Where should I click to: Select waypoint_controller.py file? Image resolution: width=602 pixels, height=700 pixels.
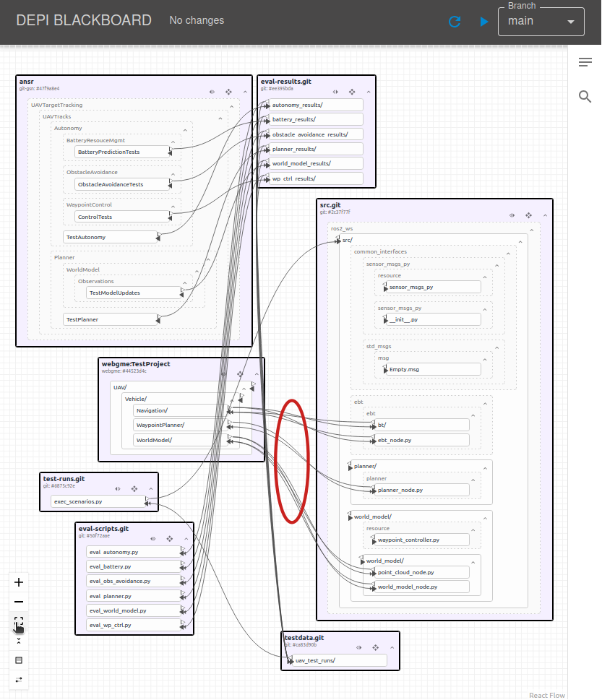click(x=421, y=540)
